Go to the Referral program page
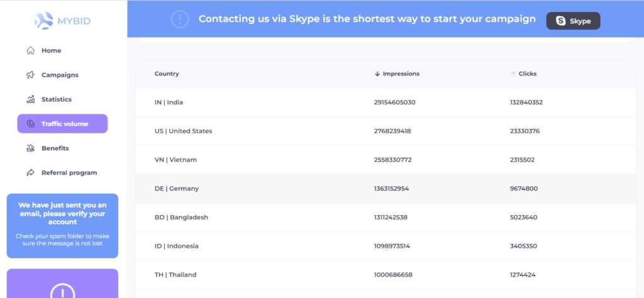The height and width of the screenshot is (298, 644). [x=69, y=173]
